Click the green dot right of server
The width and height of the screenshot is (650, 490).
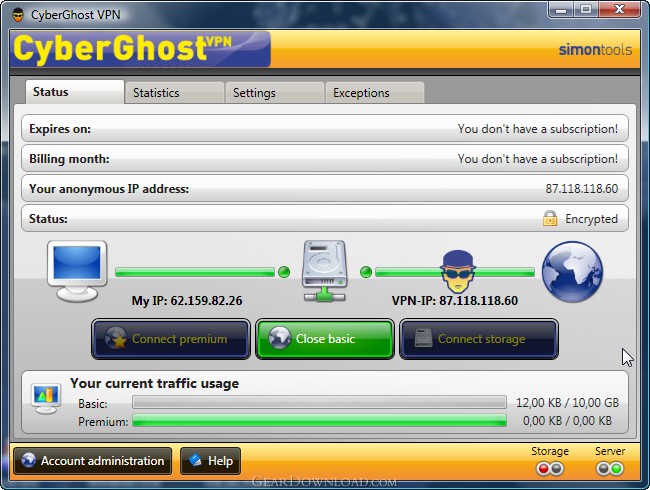tap(366, 272)
